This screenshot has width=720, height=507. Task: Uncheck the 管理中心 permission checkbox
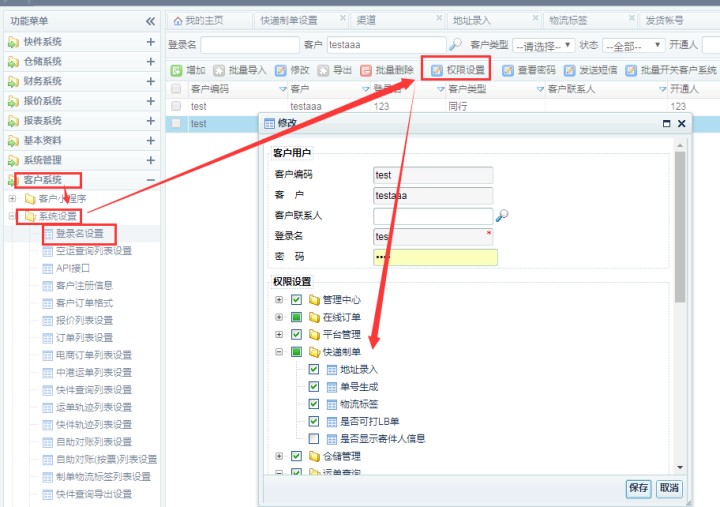297,300
